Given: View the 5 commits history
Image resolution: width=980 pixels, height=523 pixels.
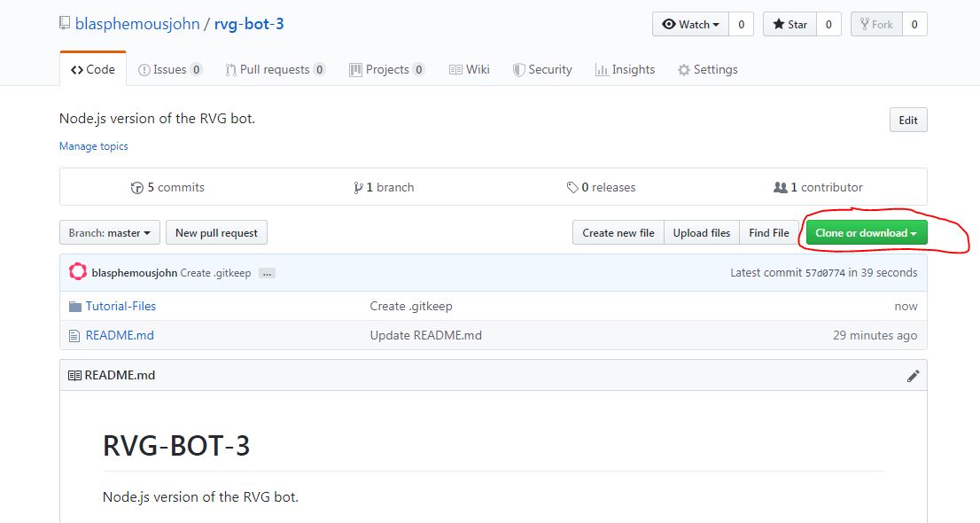Looking at the screenshot, I should click(x=167, y=187).
